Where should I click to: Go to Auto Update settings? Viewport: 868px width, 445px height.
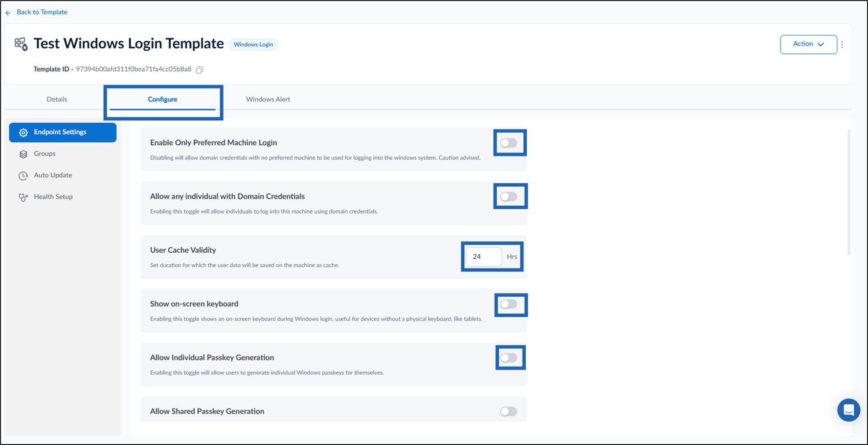[x=63, y=175]
